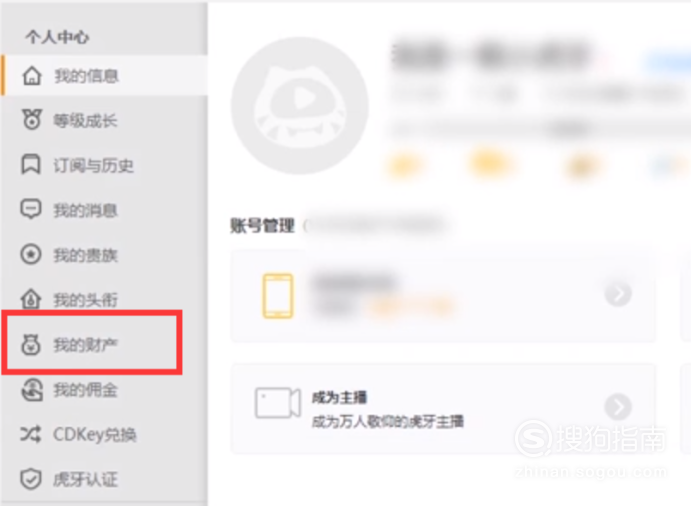The image size is (691, 506).
Task: Open the commission icon for 我的佣金
Action: [x=32, y=390]
